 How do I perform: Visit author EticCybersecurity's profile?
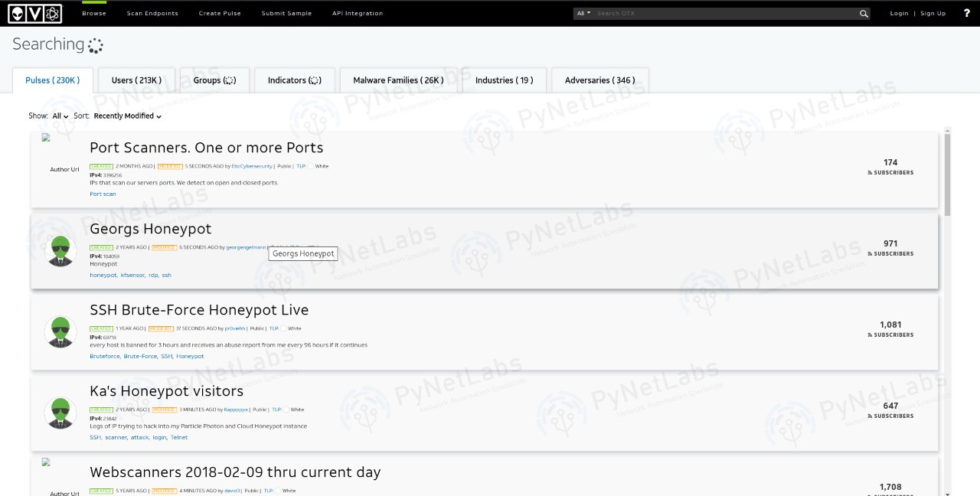(x=252, y=166)
